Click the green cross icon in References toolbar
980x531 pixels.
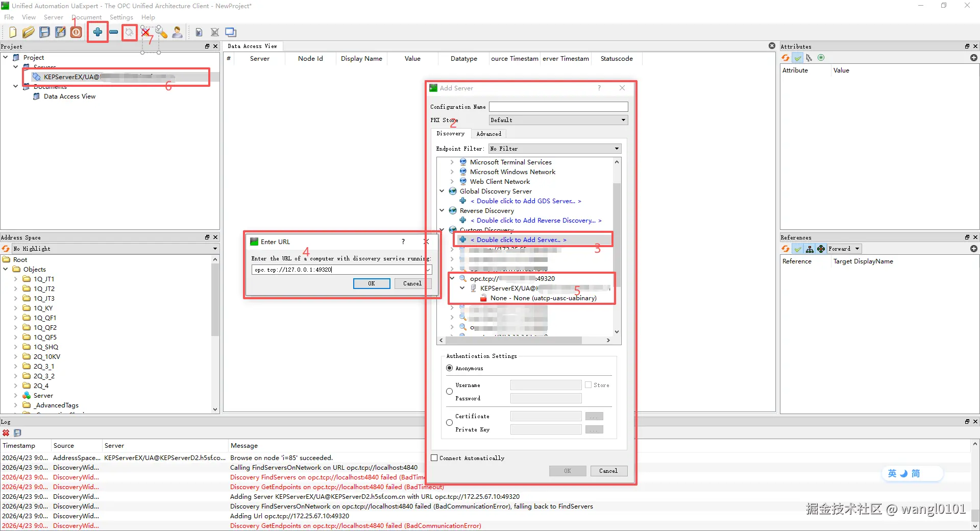[821, 249]
